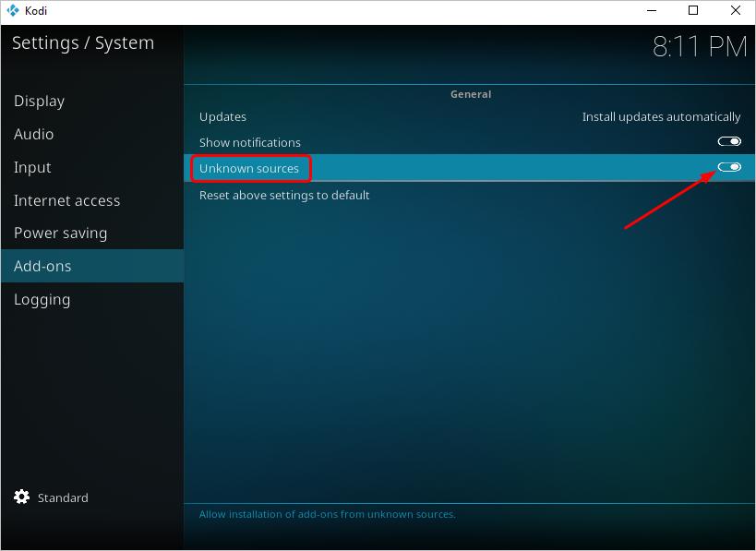Image resolution: width=756 pixels, height=551 pixels.
Task: Toggle the Unknown sources switch
Action: click(x=730, y=167)
